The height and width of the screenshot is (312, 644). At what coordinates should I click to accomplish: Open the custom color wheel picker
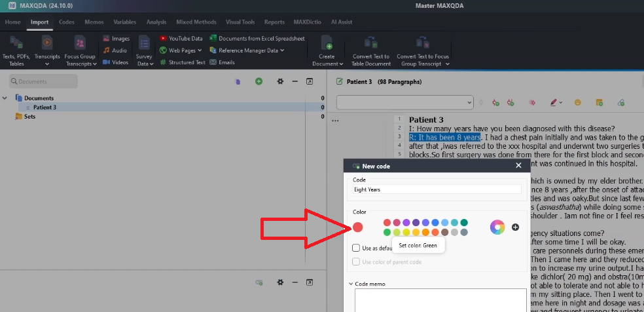click(x=498, y=227)
